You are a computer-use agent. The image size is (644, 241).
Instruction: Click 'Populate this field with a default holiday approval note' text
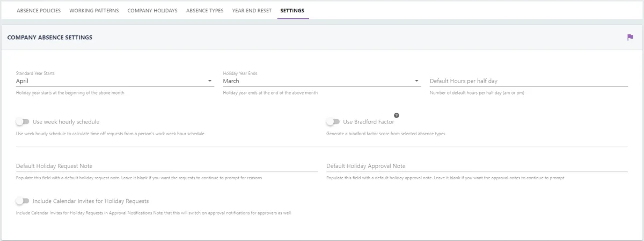point(445,178)
